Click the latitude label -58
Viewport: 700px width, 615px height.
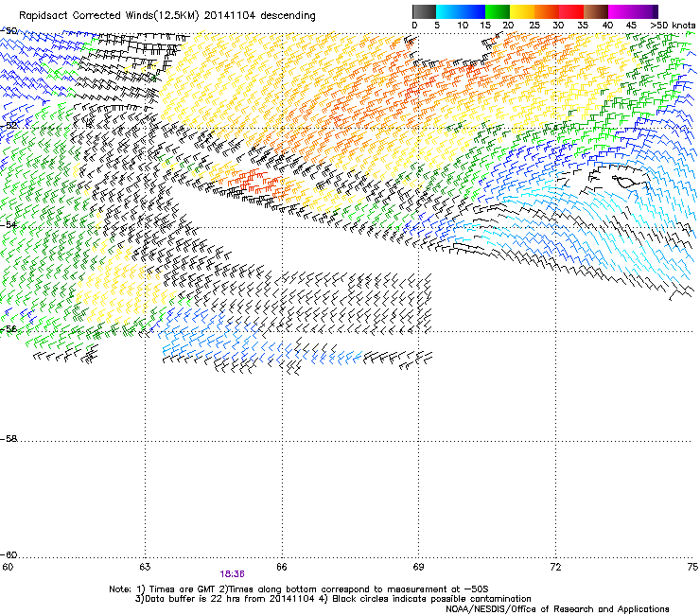coord(9,439)
